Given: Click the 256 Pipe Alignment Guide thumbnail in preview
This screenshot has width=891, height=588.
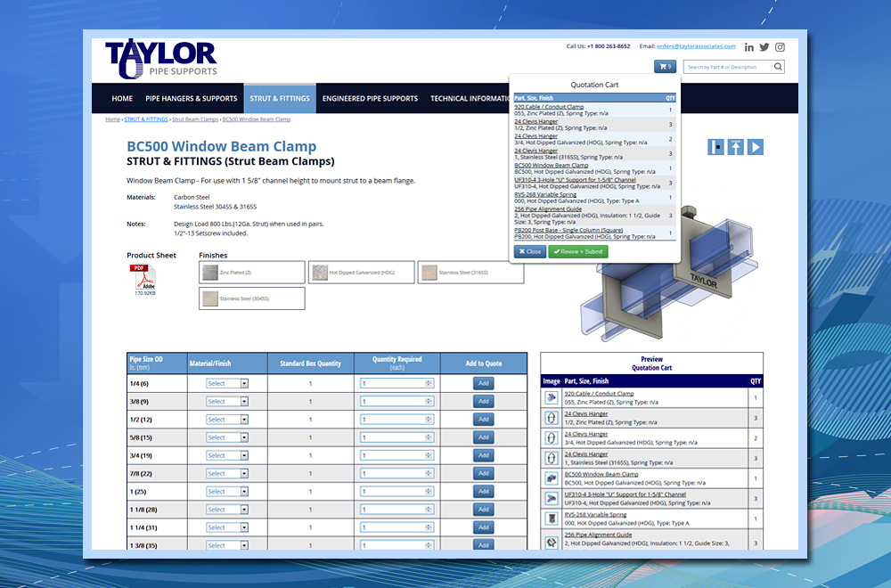Looking at the screenshot, I should [x=552, y=542].
